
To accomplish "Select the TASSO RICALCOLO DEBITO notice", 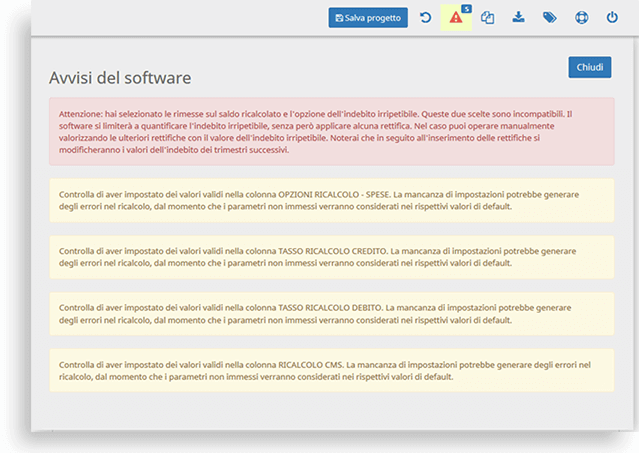I will tap(332, 314).
